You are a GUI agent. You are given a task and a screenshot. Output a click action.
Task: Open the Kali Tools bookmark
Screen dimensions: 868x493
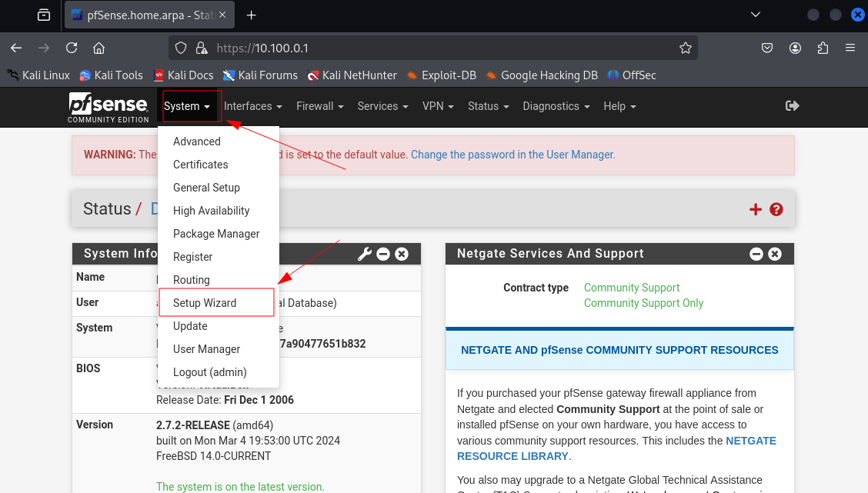[111, 75]
